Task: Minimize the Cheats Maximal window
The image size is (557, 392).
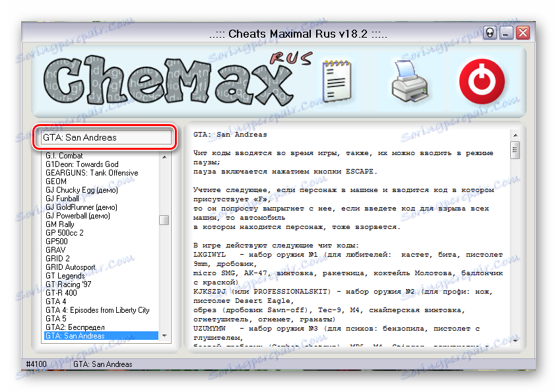Action: [506, 33]
